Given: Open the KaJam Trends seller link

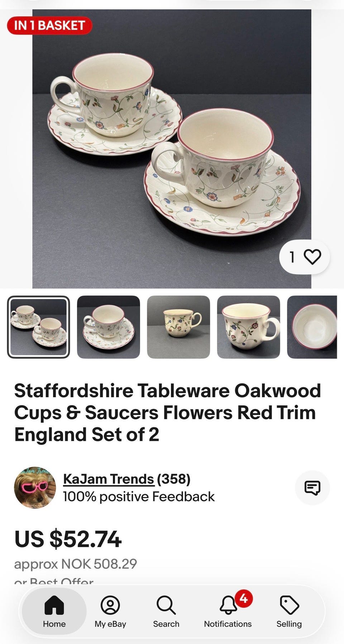Looking at the screenshot, I should click(x=109, y=479).
